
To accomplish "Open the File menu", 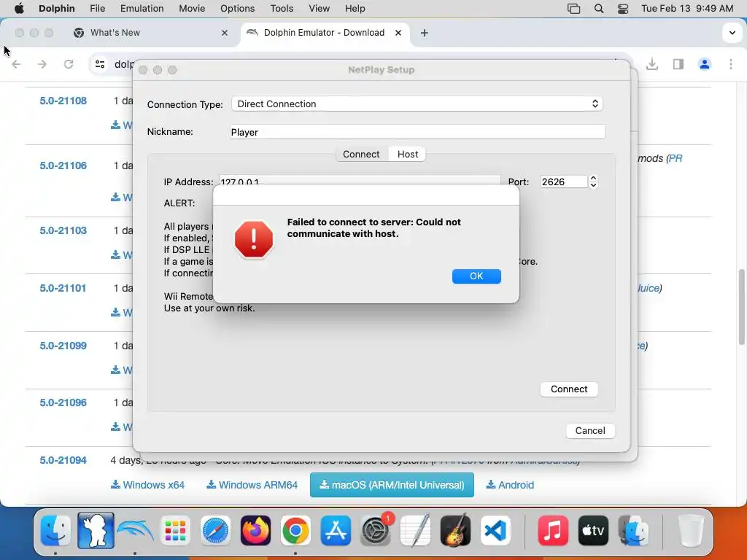I will click(x=97, y=9).
